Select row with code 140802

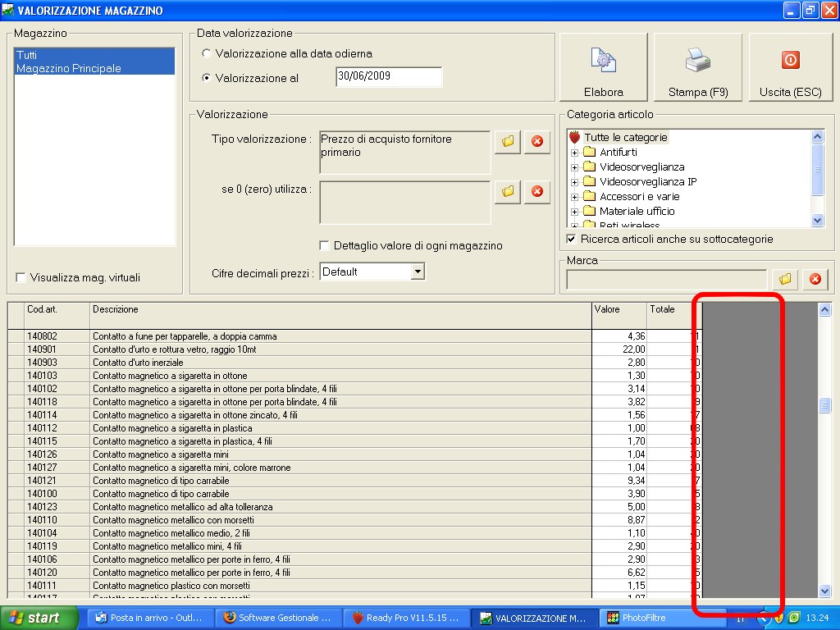[x=354, y=336]
